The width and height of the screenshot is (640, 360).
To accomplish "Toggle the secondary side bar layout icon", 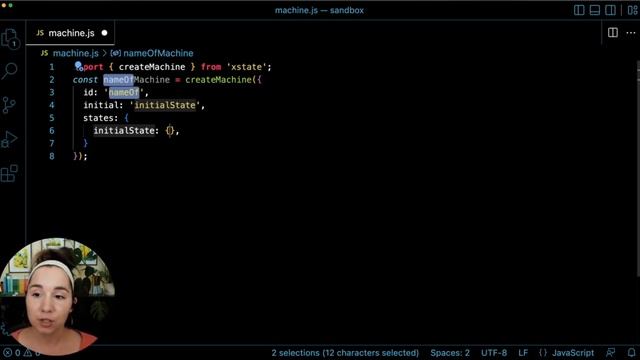I will tap(610, 10).
